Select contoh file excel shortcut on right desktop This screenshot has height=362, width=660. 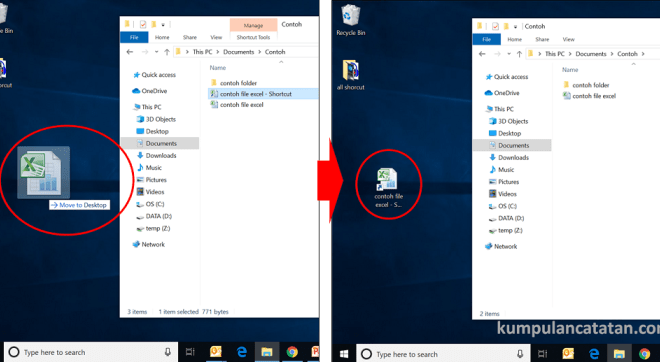click(x=388, y=188)
